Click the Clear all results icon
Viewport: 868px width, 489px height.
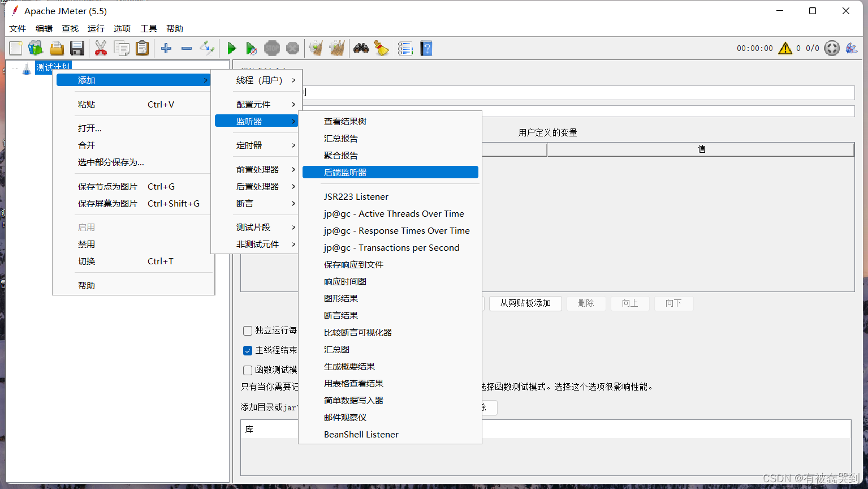click(x=337, y=49)
